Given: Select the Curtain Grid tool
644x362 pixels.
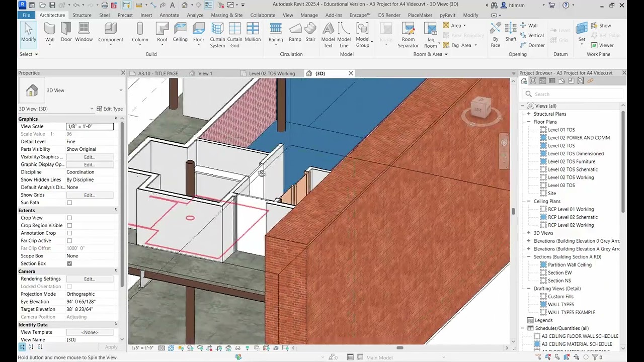Looking at the screenshot, I should click(x=235, y=35).
